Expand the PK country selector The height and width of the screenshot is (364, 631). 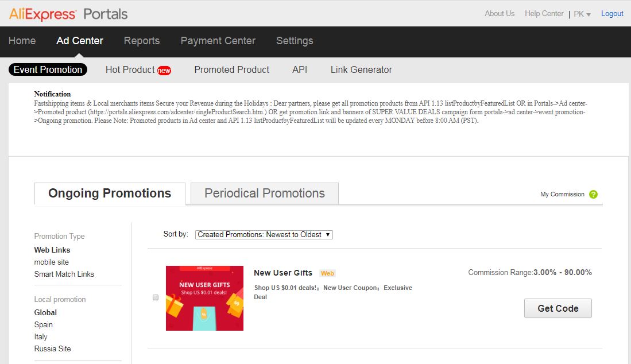(582, 14)
